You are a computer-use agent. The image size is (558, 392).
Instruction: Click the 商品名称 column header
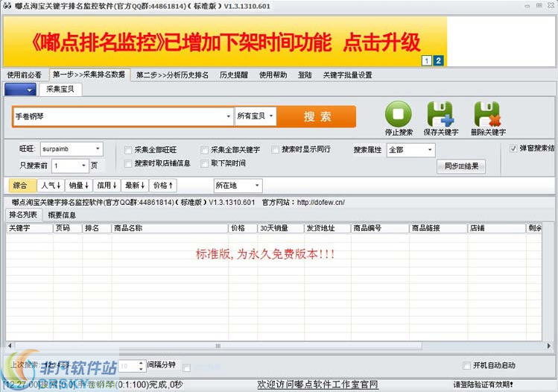(x=170, y=228)
